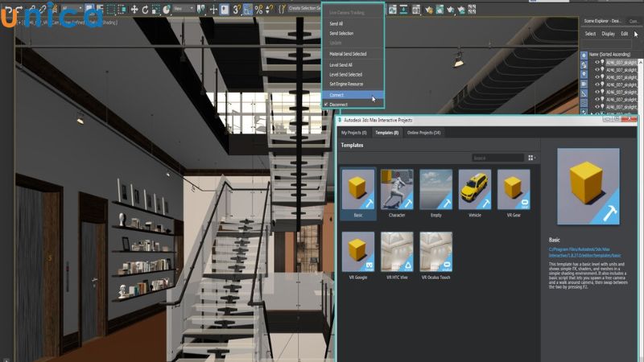644x362 pixels.
Task: Toggle the checked Disconnect menu option
Action: tap(338, 104)
